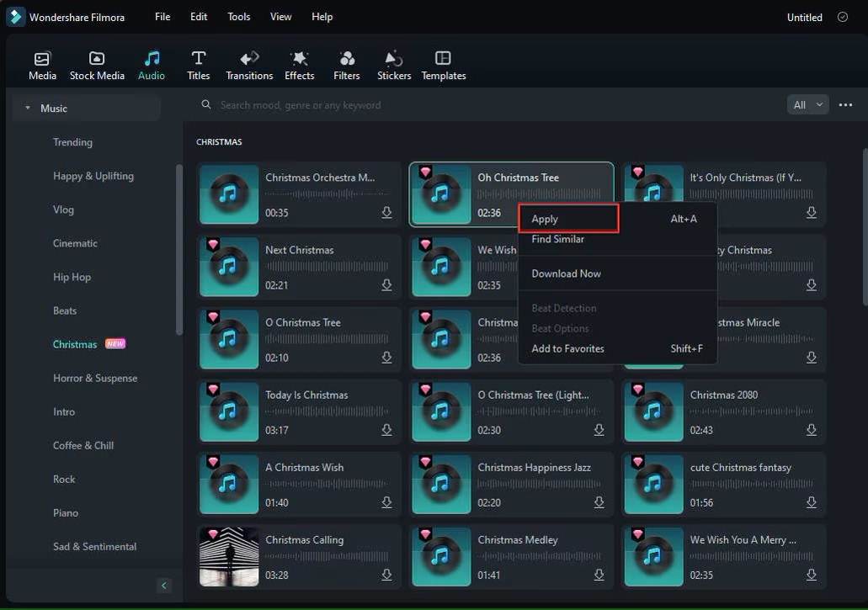Image resolution: width=868 pixels, height=610 pixels.
Task: Download Christmas Orchestra M... track
Action: pos(386,212)
